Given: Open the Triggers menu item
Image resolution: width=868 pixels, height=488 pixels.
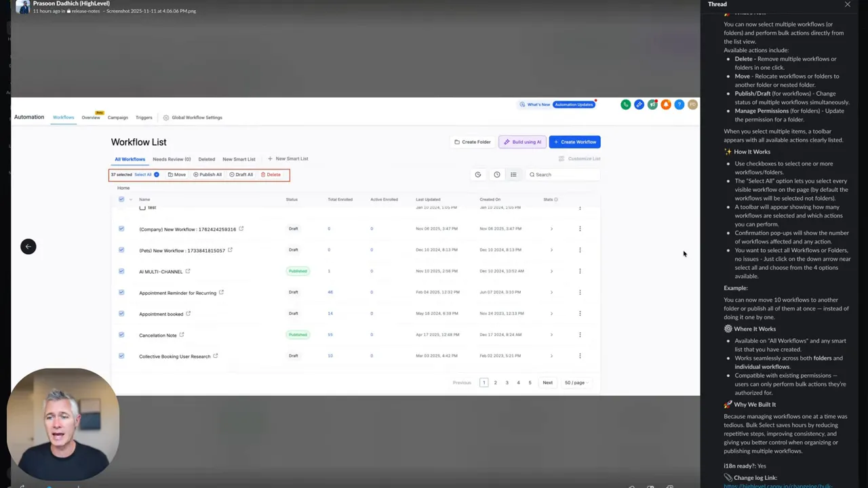Looking at the screenshot, I should coord(144,117).
